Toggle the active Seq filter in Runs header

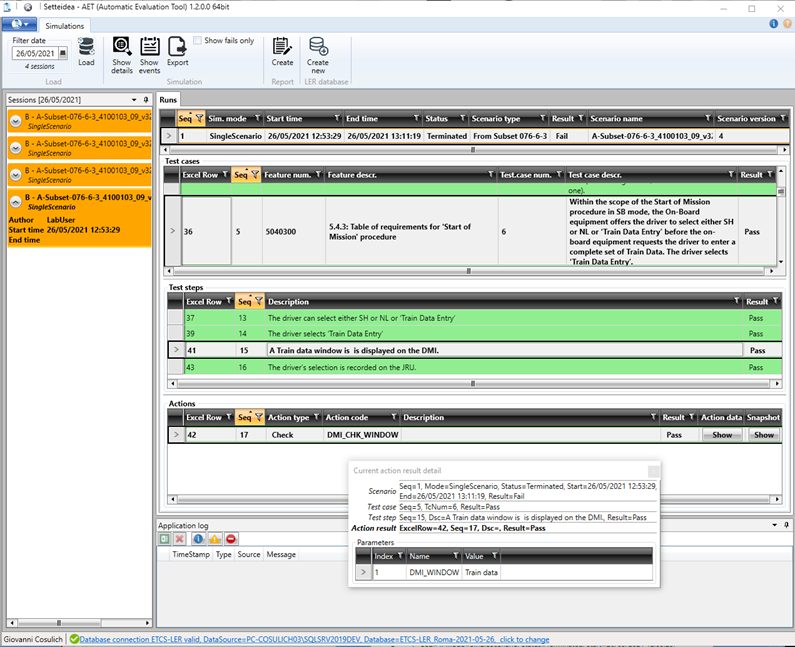[199, 118]
